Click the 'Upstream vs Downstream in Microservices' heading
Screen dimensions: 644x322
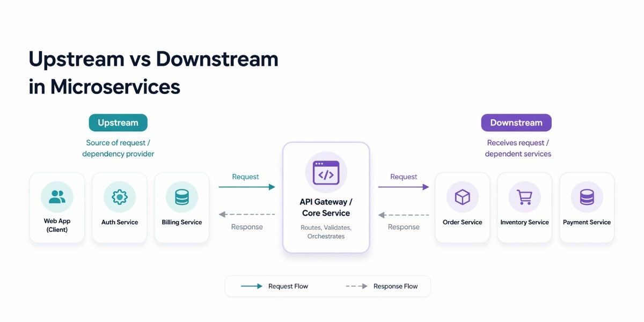153,72
